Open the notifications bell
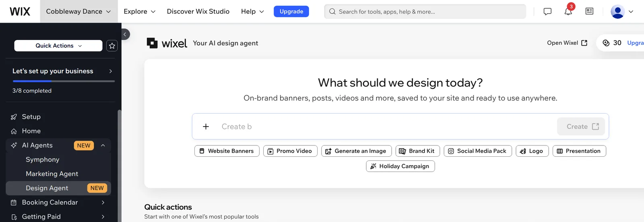Screen dimensions: 644x222 tap(568, 11)
